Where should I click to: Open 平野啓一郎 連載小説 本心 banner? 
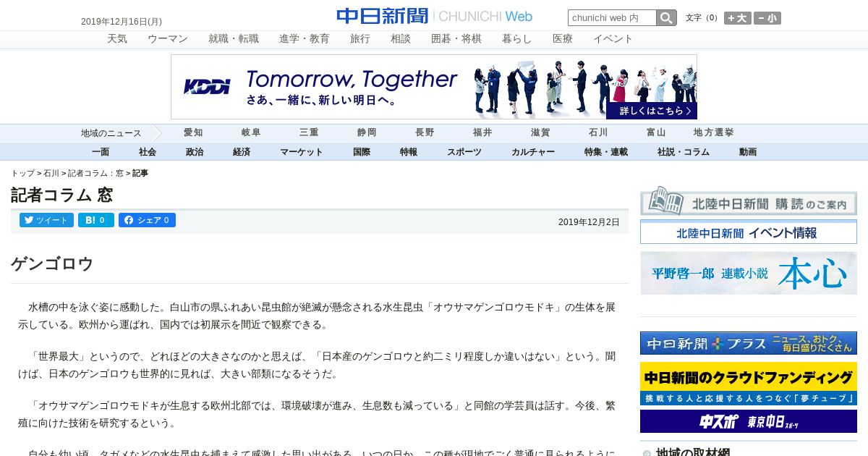[x=749, y=273]
